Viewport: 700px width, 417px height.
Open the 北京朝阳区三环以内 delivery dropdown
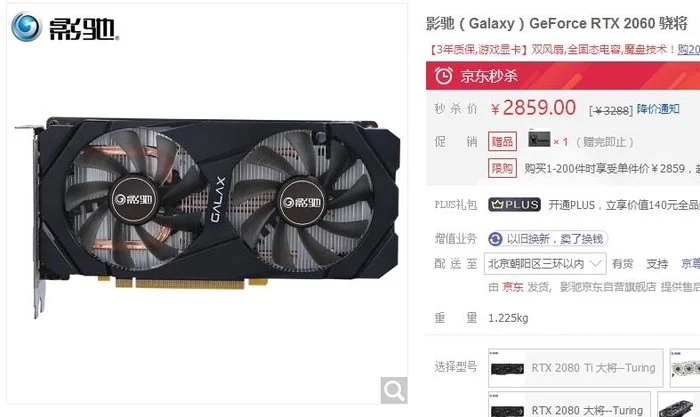tap(545, 264)
